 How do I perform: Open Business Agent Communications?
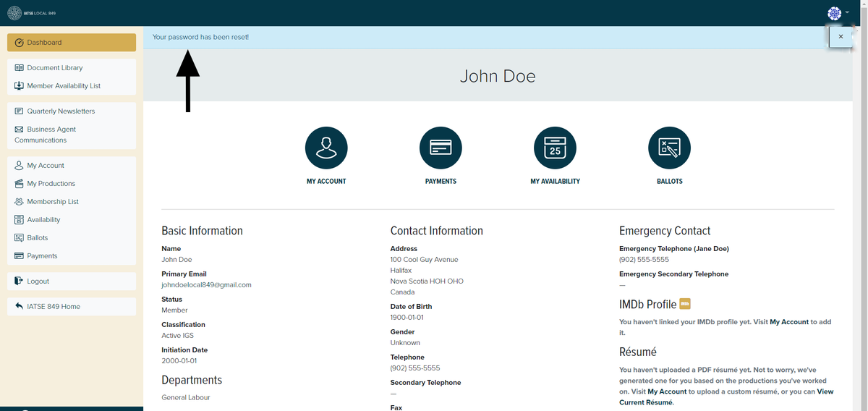pos(72,135)
